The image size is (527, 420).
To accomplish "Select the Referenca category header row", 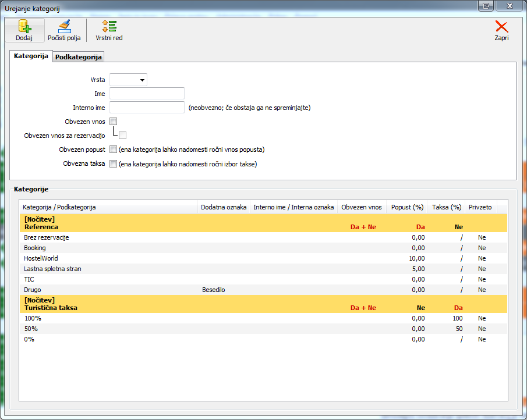I will (x=41, y=227).
